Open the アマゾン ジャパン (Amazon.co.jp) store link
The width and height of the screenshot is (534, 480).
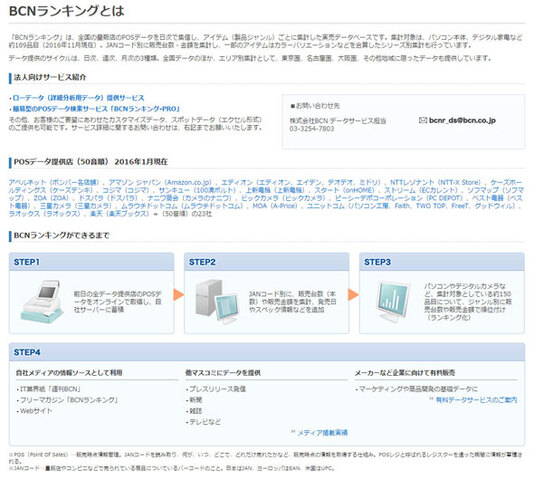click(160, 182)
